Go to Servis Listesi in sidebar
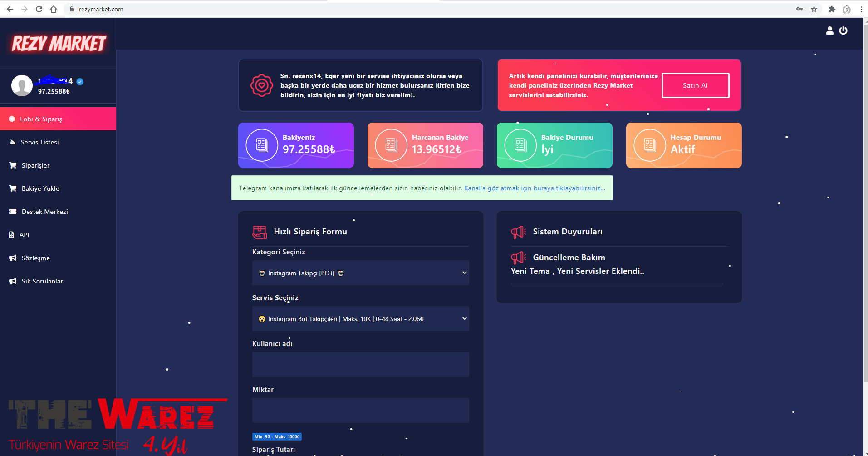Image resolution: width=868 pixels, height=456 pixels. [x=40, y=142]
